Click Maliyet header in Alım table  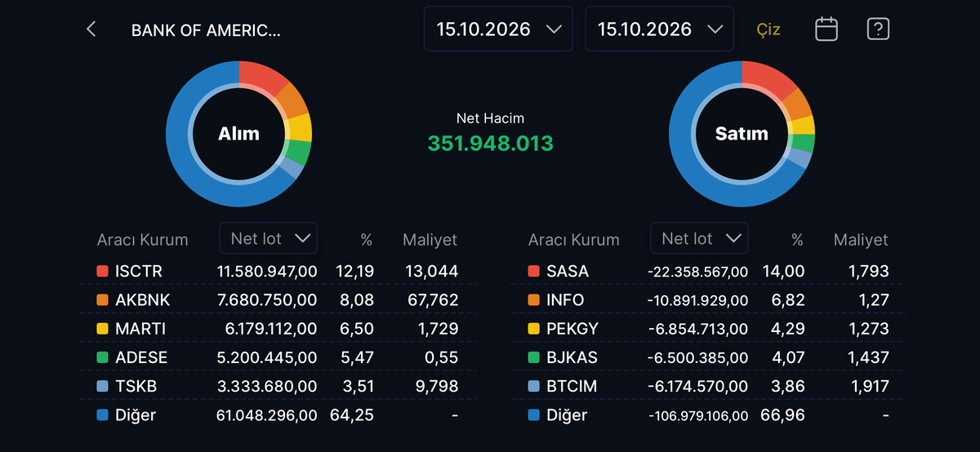430,240
